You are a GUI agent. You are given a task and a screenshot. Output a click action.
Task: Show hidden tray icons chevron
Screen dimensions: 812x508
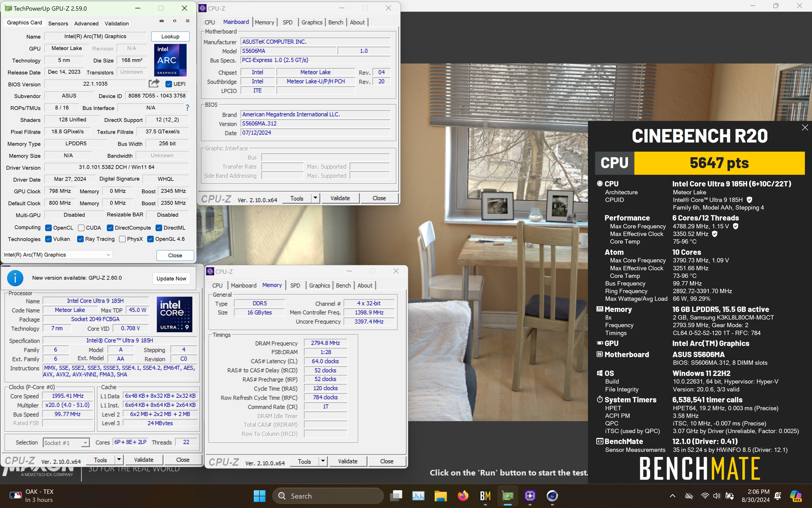coord(672,496)
